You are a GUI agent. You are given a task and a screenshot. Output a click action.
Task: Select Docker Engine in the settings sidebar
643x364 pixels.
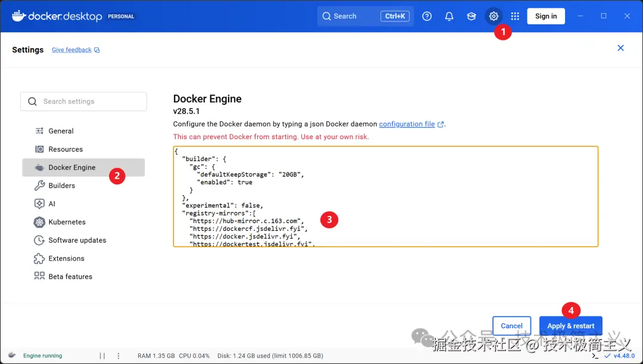click(83, 168)
